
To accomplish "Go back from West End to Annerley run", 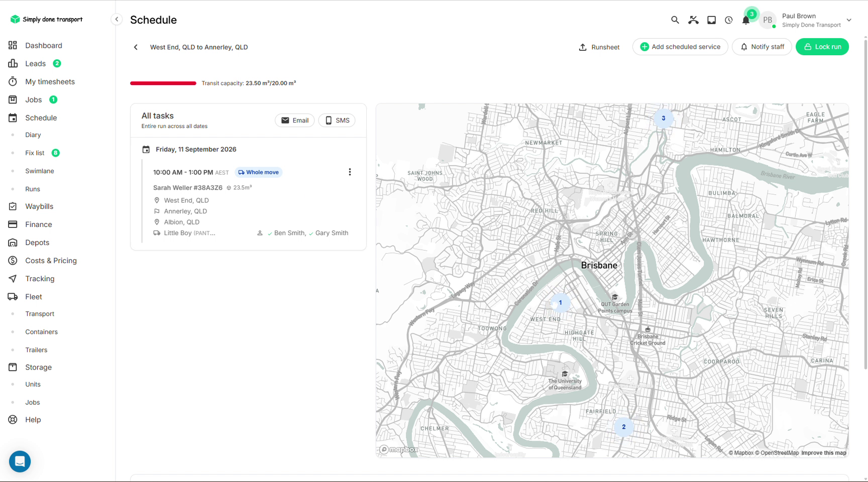I will click(x=136, y=47).
